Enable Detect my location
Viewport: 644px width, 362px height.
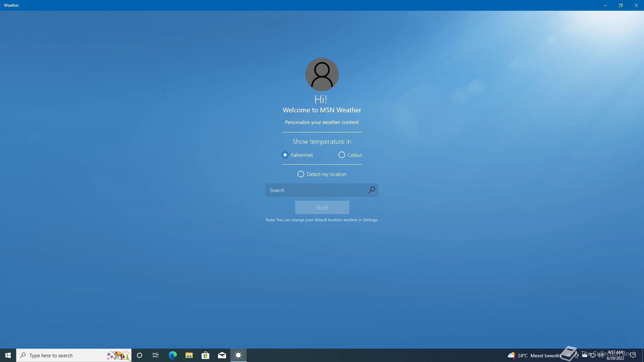(322, 174)
